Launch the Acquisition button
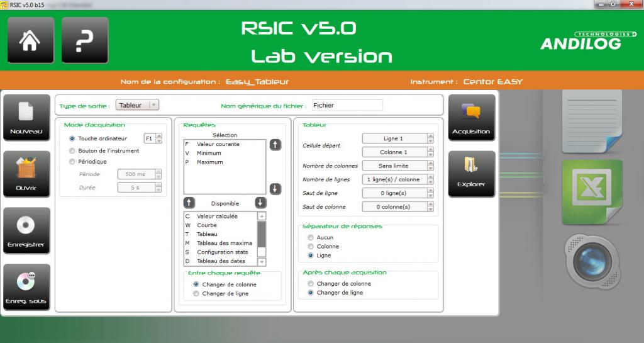Viewport: 644px width, 343px height. coord(472,118)
